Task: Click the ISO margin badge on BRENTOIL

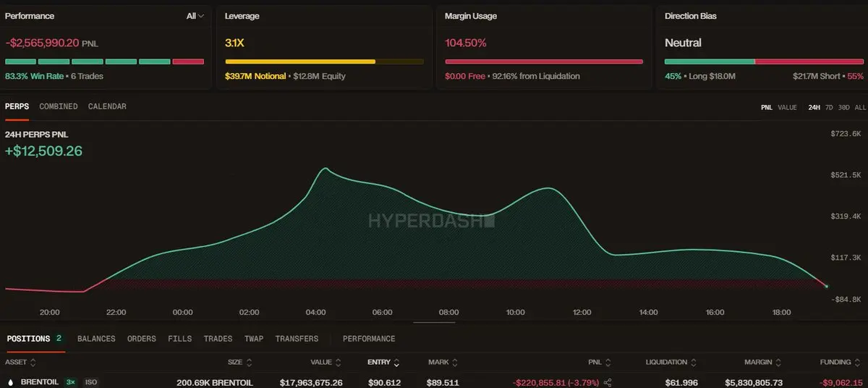Action: coord(90,382)
